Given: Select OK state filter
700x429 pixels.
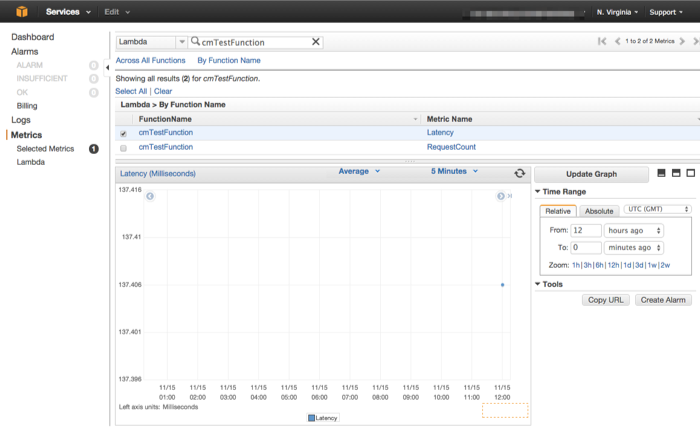Looking at the screenshot, I should (22, 92).
